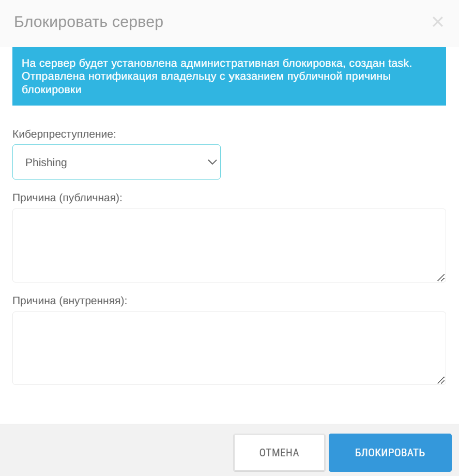This screenshot has height=476, width=459.
Task: Click the blue administrative block info banner
Action: tap(229, 76)
